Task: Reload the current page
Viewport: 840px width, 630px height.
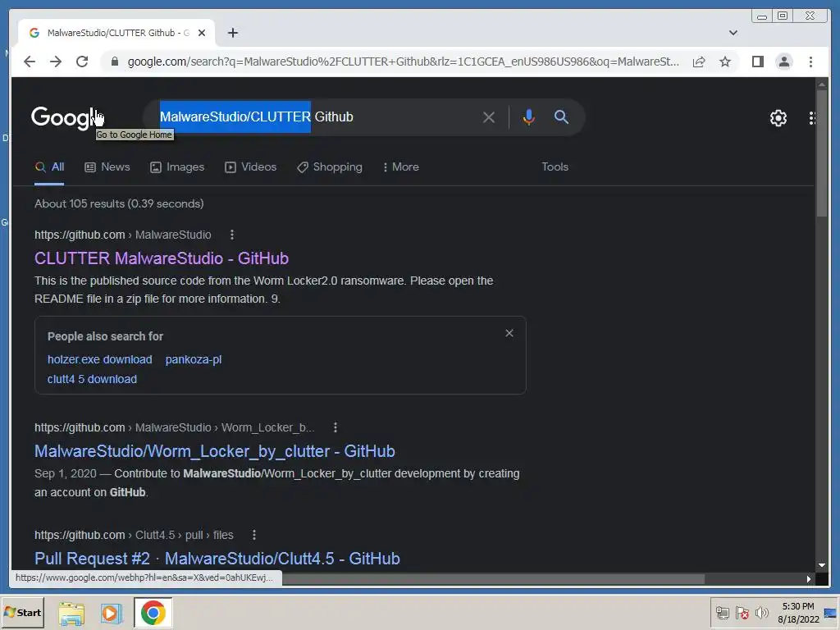Action: pyautogui.click(x=82, y=62)
